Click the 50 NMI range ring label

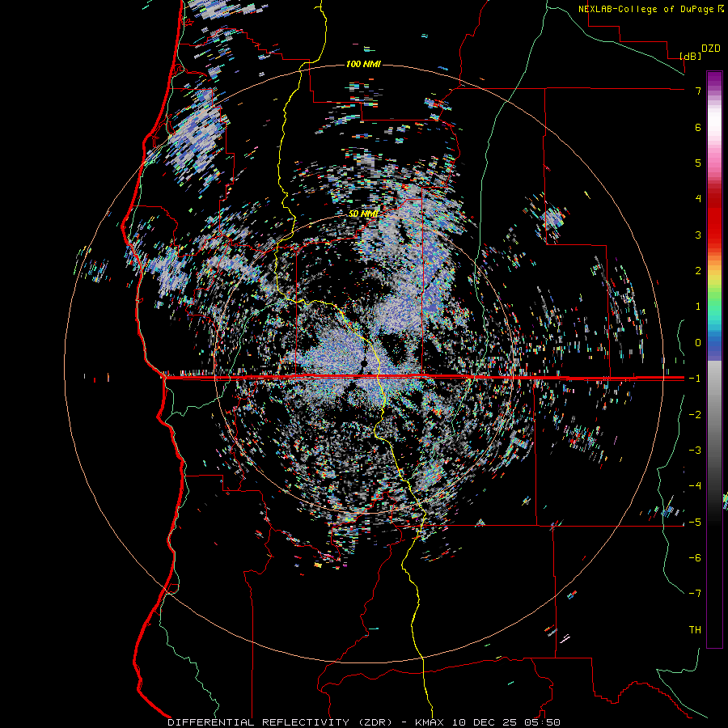363,214
